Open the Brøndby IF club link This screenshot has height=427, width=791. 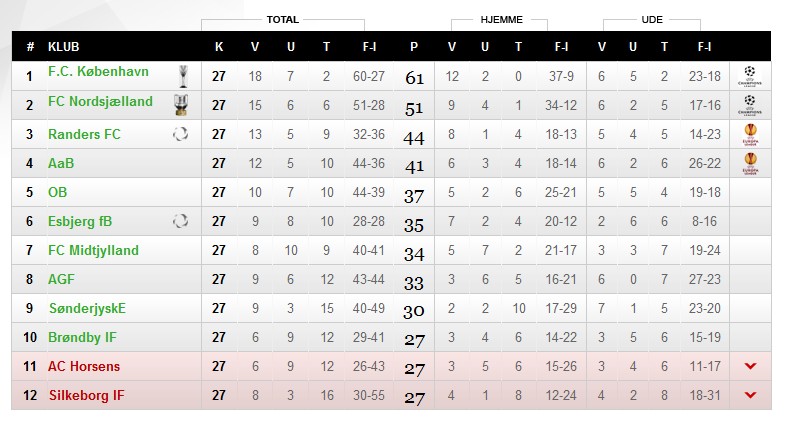tap(82, 337)
